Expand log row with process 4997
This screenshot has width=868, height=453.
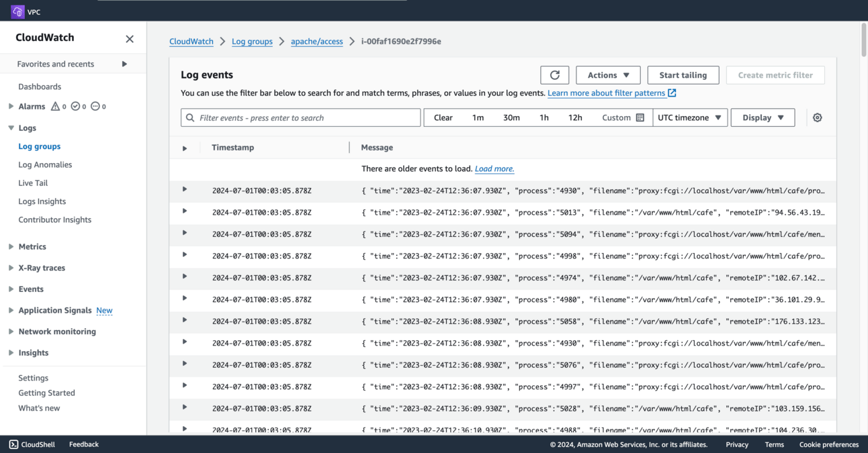tap(185, 386)
